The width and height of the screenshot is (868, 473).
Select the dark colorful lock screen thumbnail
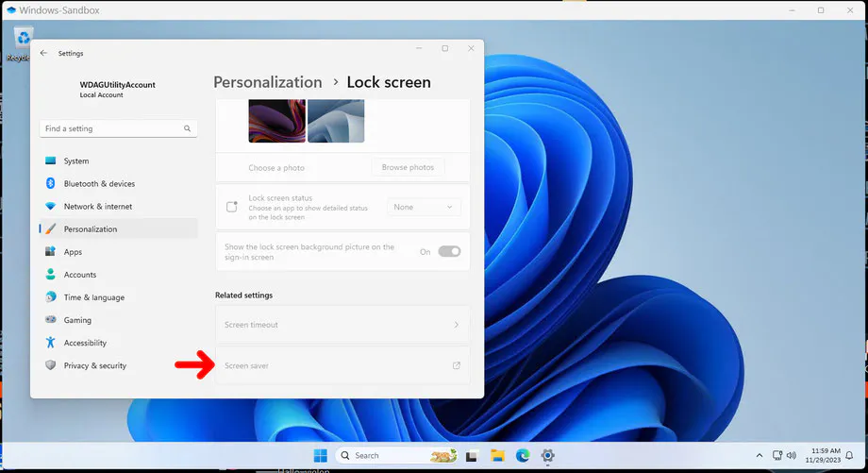(x=276, y=121)
